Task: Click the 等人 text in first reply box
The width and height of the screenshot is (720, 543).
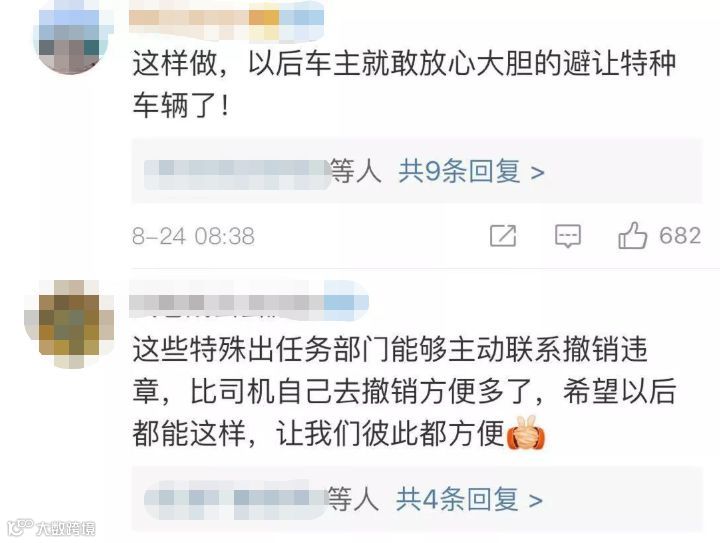Action: (356, 172)
